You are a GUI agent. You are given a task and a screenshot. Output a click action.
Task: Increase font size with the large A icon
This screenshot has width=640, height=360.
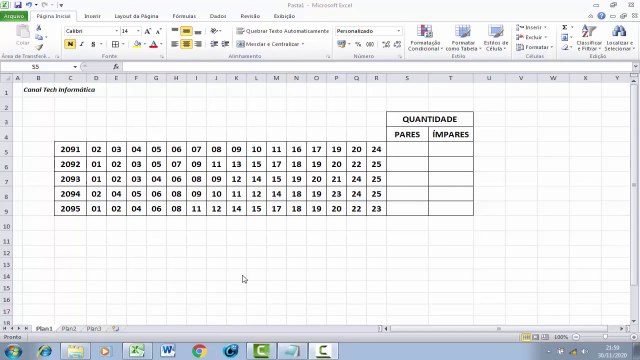(148, 31)
